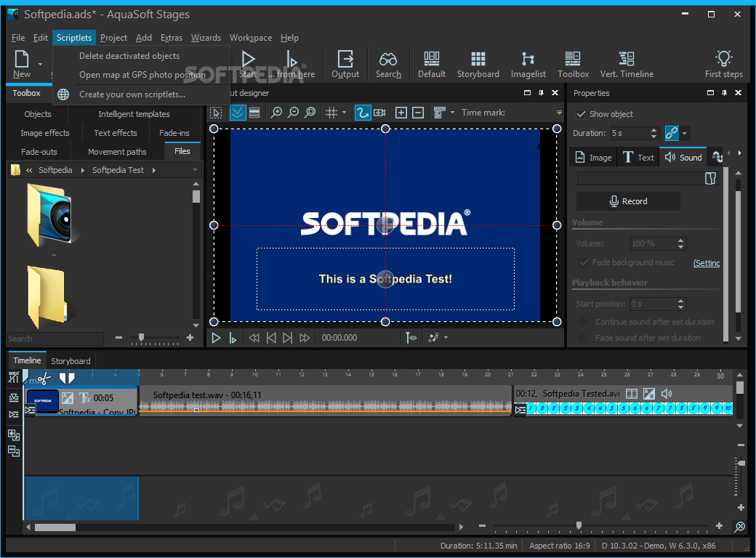Image resolution: width=756 pixels, height=558 pixels.
Task: Switch to the Default workspace layout
Action: pyautogui.click(x=432, y=64)
